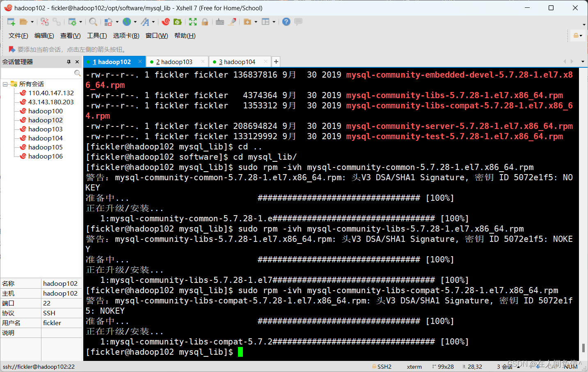
Task: Click the Open Session folder icon
Action: (x=23, y=22)
